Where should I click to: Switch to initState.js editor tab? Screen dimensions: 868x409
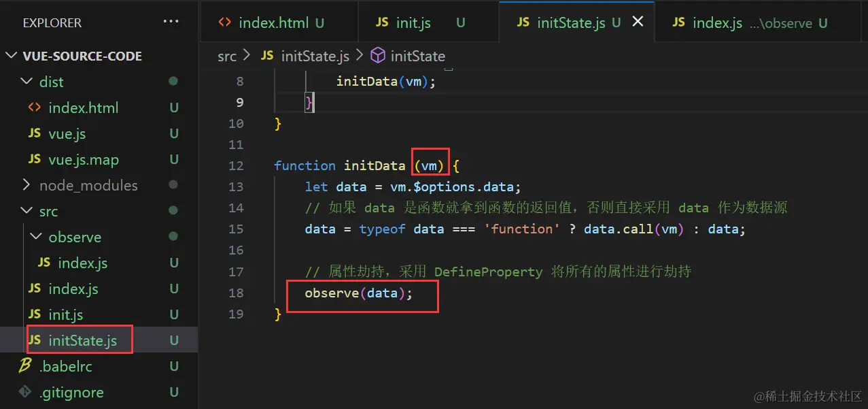click(571, 22)
